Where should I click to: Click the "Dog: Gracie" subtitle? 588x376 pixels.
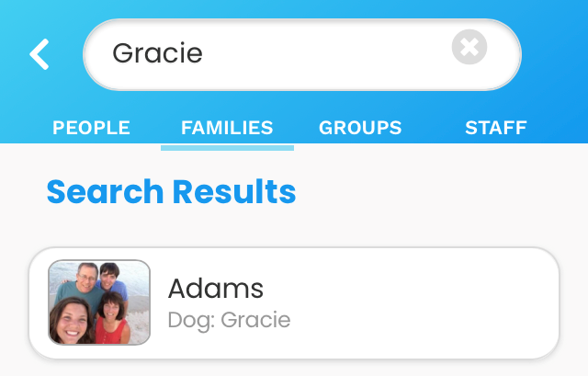click(x=229, y=320)
